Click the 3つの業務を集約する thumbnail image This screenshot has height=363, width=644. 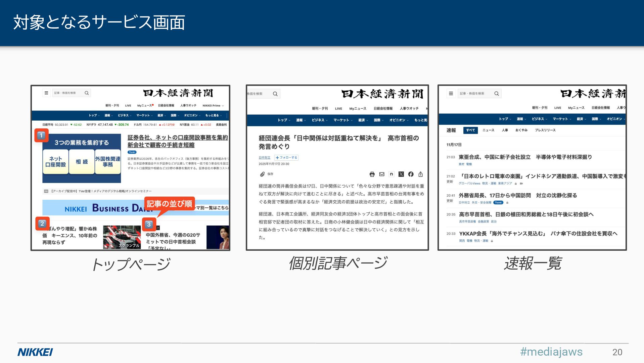82,158
